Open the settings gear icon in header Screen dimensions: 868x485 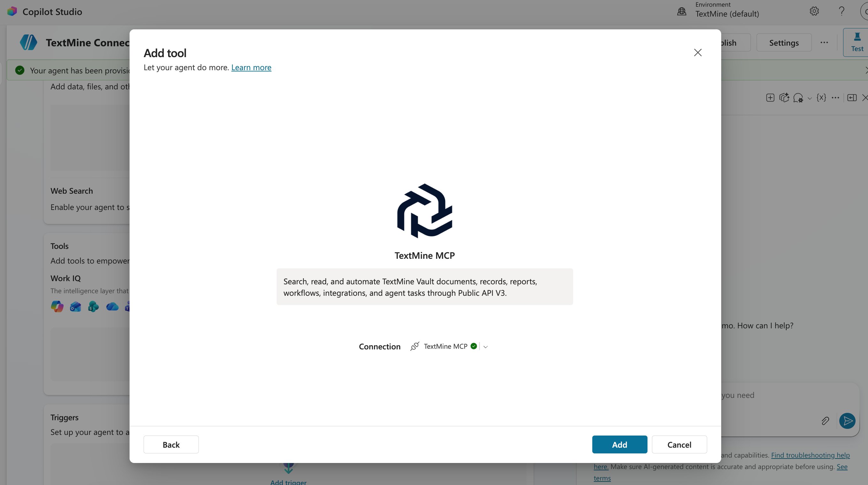[814, 11]
